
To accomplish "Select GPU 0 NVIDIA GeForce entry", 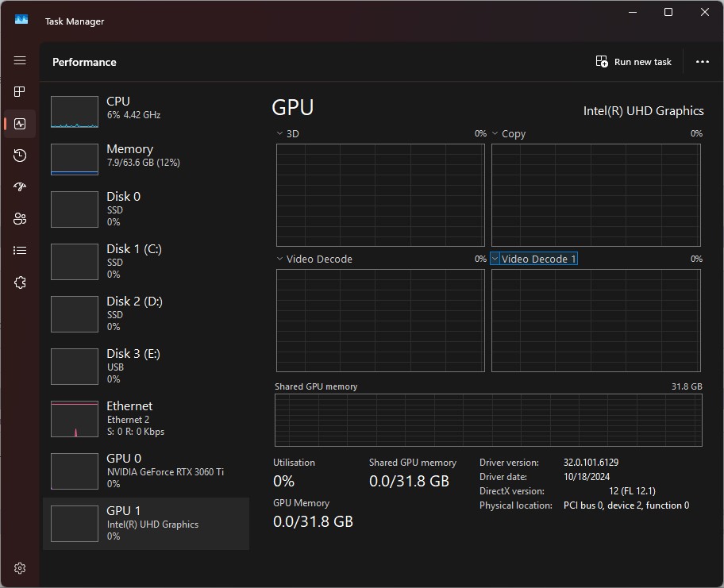I will pos(146,471).
